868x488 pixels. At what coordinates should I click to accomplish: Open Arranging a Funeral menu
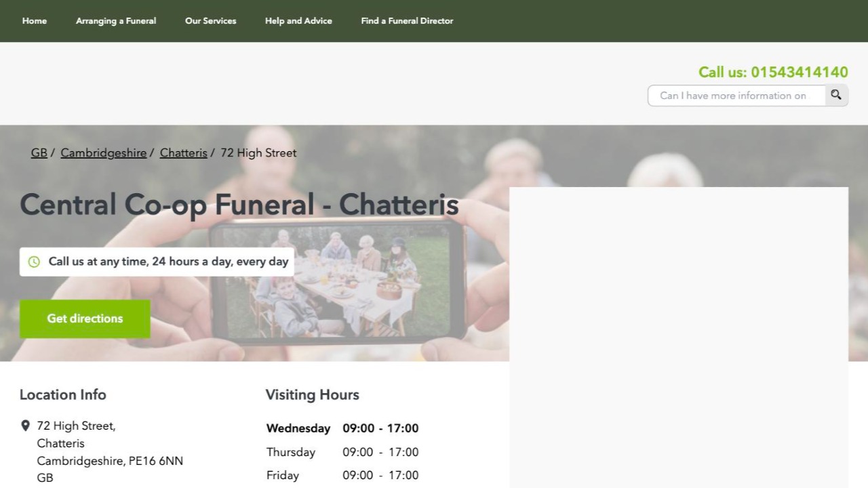(116, 21)
